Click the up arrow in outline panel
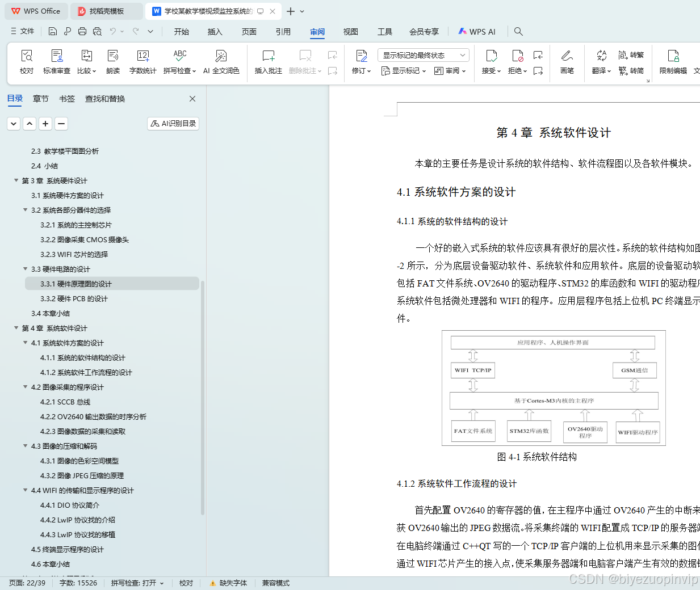The image size is (700, 590). click(x=30, y=123)
